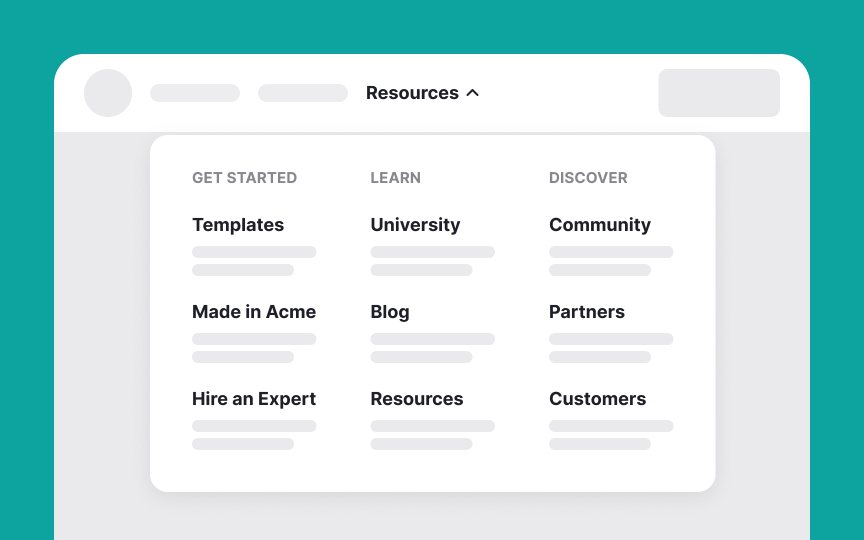Open the Customers link

click(x=598, y=399)
